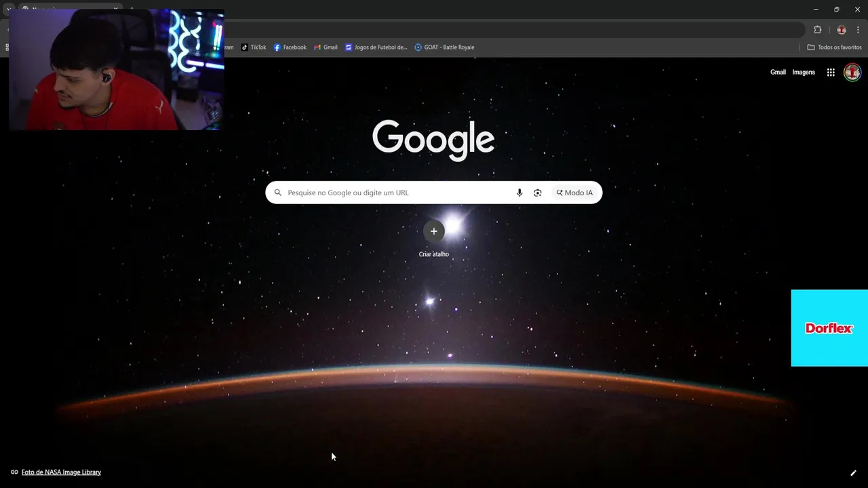Open the Chrome extensions puzzle icon
Screen dimensions: 868x488
(818, 30)
